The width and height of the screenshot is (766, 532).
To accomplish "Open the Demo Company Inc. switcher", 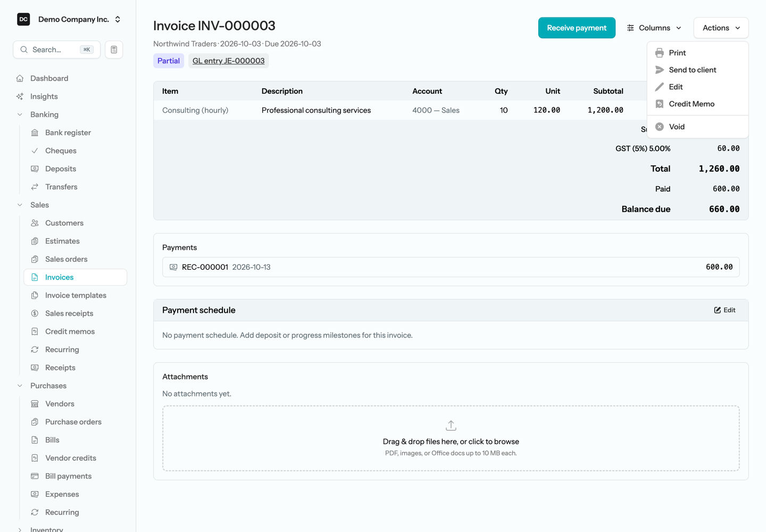I will tap(70, 19).
